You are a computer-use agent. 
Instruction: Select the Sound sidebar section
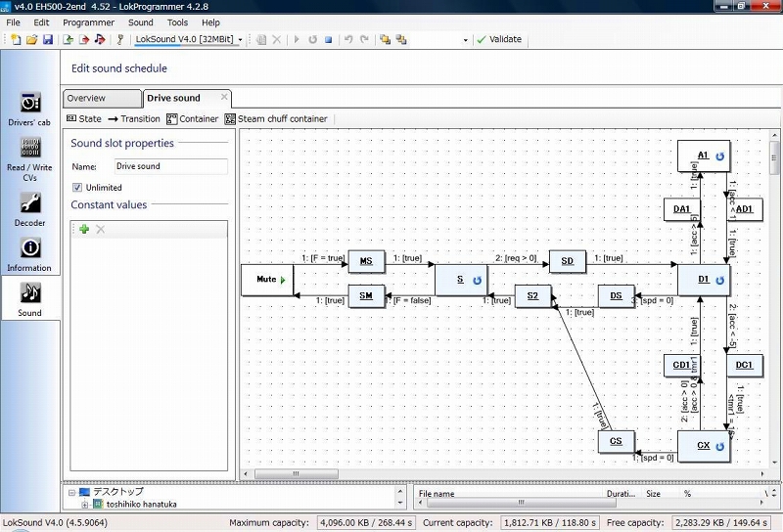coord(29,298)
